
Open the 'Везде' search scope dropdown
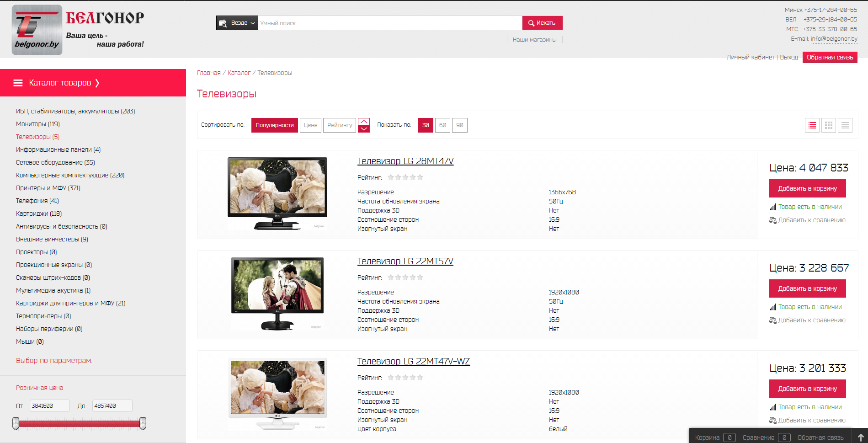[x=237, y=23]
